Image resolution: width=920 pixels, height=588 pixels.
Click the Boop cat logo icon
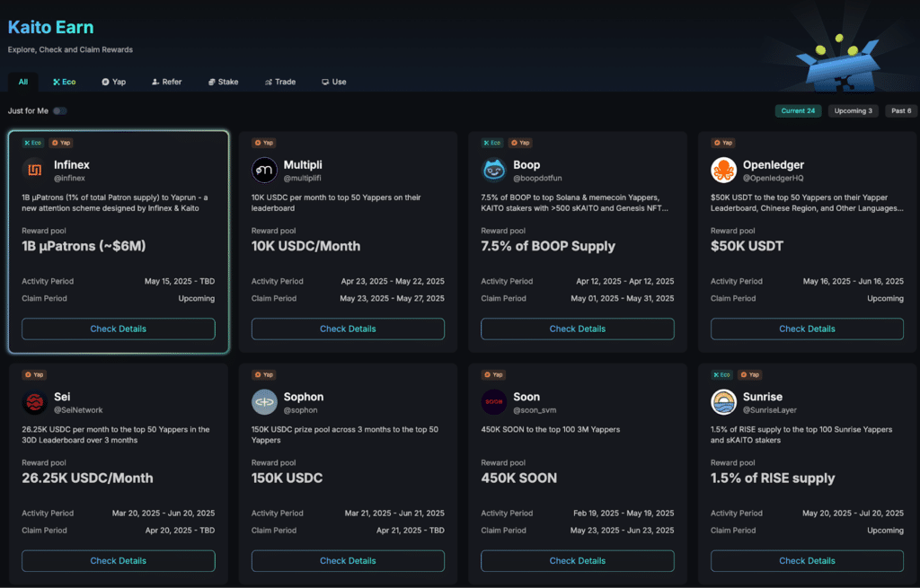point(493,170)
